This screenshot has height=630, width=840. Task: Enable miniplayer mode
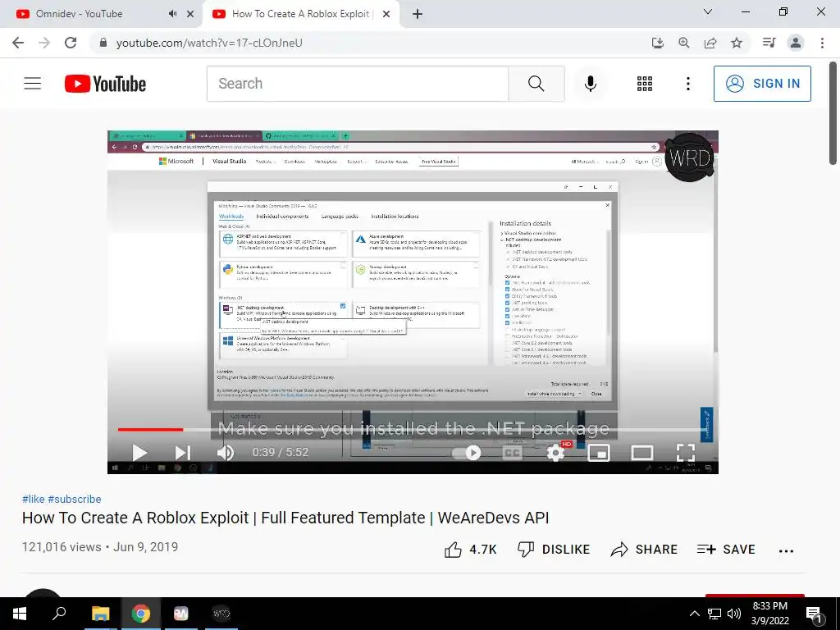coord(598,453)
